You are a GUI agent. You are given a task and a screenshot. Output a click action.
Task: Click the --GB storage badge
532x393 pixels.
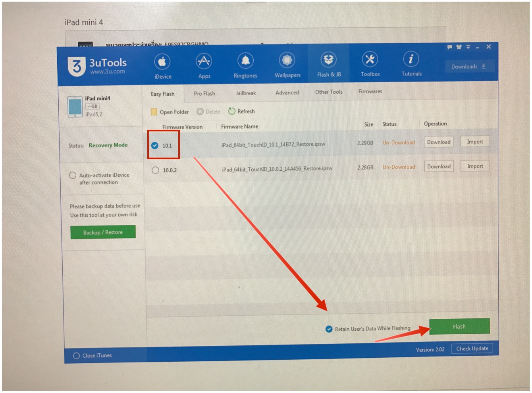(93, 106)
